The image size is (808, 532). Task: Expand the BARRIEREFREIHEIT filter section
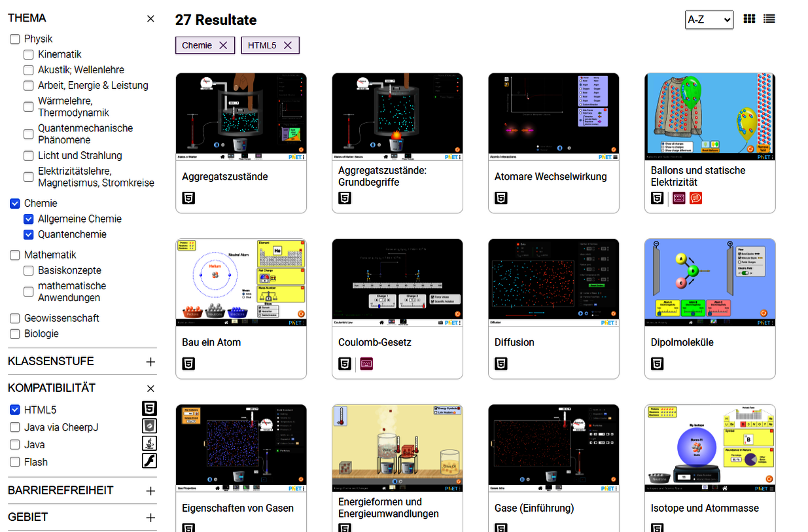click(150, 491)
